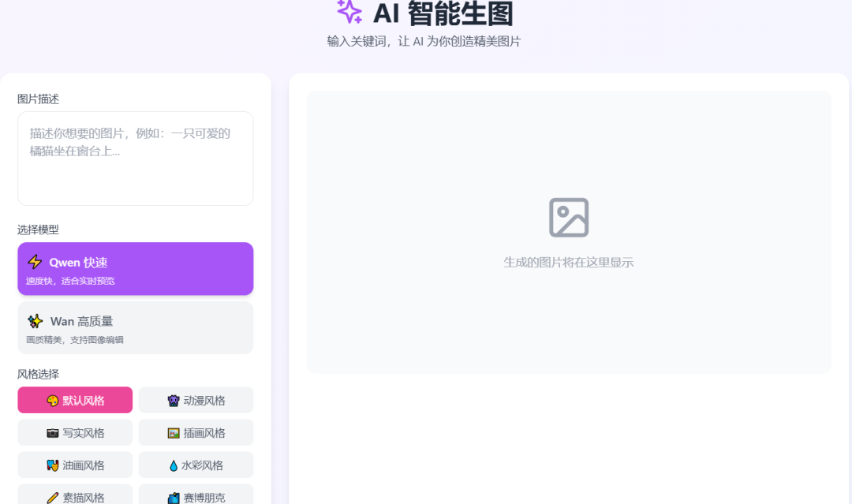Click the pencil icon on 素描风格
Image resolution: width=852 pixels, height=504 pixels.
click(x=53, y=498)
